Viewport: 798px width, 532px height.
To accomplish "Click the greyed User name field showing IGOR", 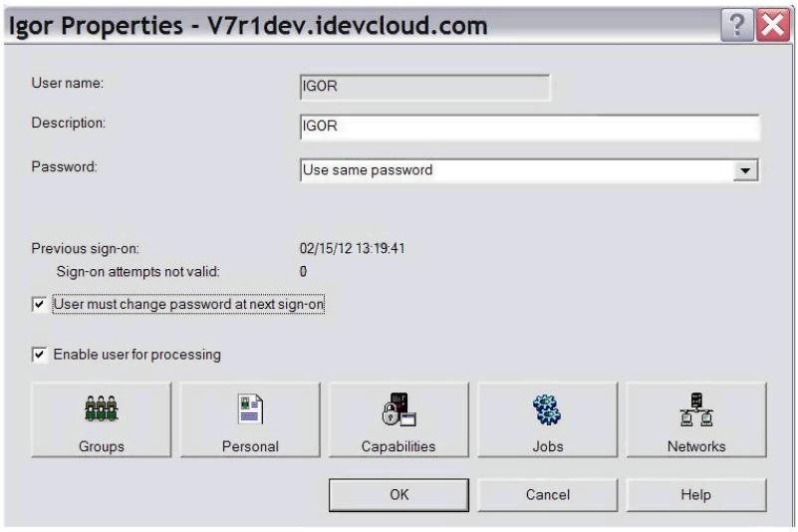I will 425,87.
